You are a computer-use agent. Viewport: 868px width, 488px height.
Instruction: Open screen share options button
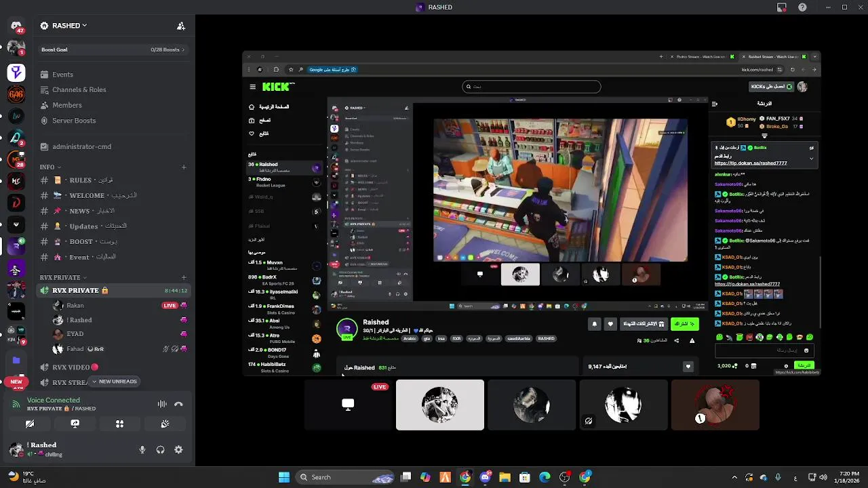coord(75,424)
